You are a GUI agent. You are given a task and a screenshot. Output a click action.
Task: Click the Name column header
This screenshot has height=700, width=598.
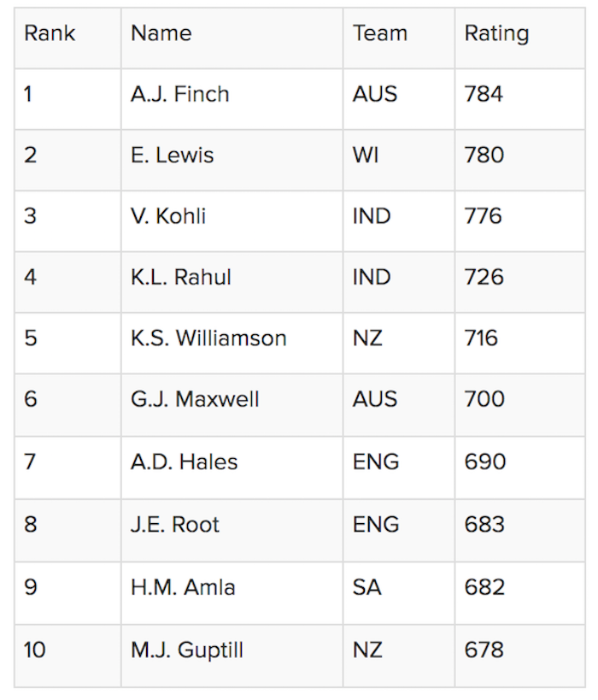click(x=161, y=34)
